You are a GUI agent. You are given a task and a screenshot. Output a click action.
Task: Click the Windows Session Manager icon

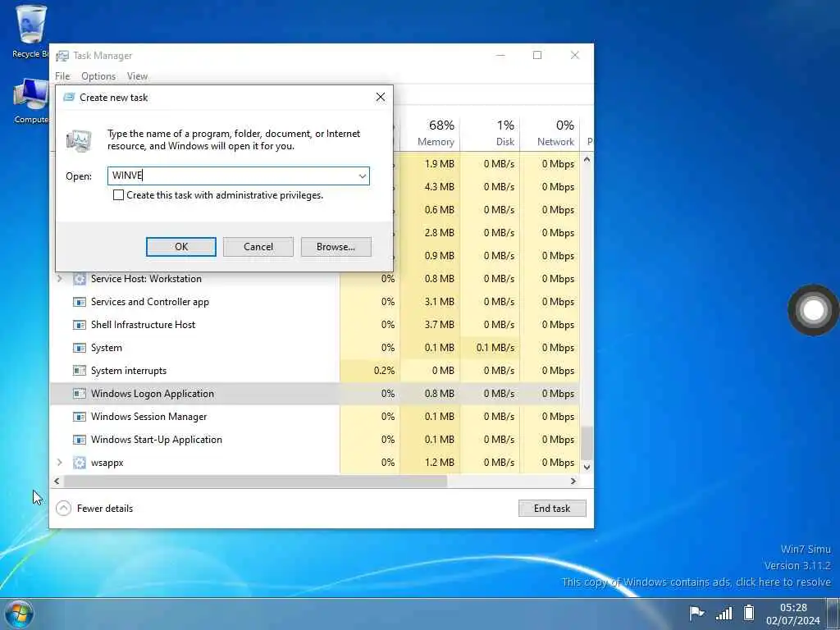pos(80,417)
